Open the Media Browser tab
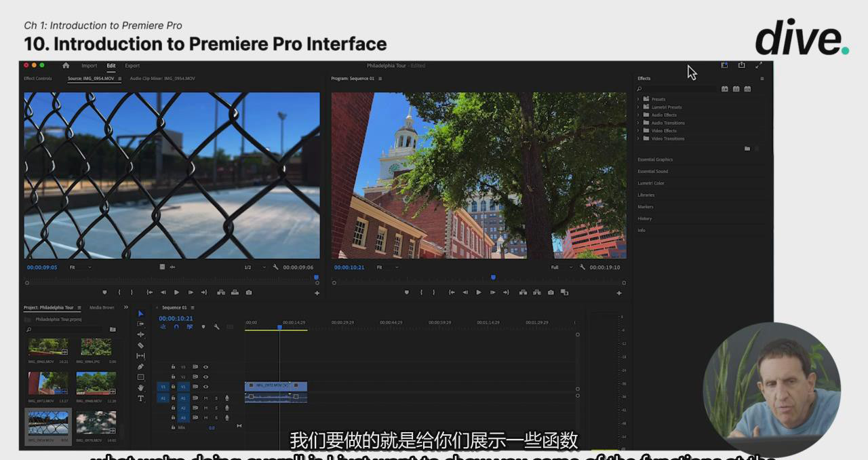The height and width of the screenshot is (460, 868). [102, 307]
